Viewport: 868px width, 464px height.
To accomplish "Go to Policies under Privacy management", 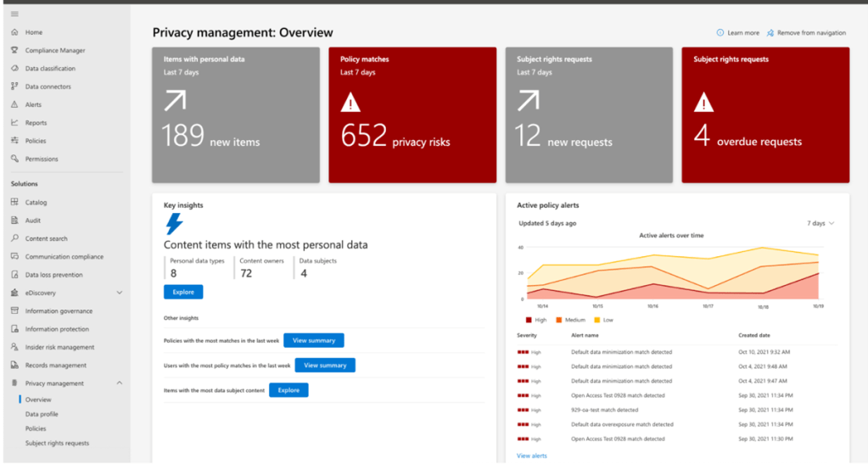I will coord(36,428).
